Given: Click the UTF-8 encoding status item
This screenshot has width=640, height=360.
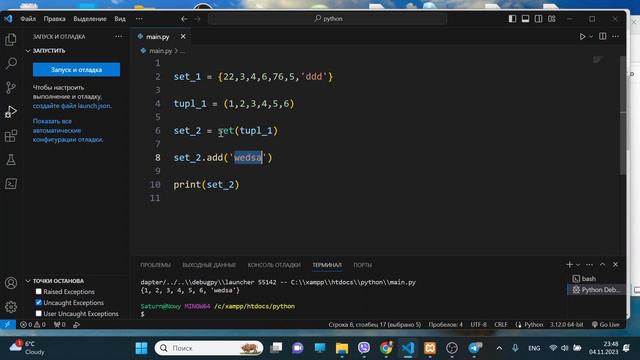Looking at the screenshot, I should [478, 324].
